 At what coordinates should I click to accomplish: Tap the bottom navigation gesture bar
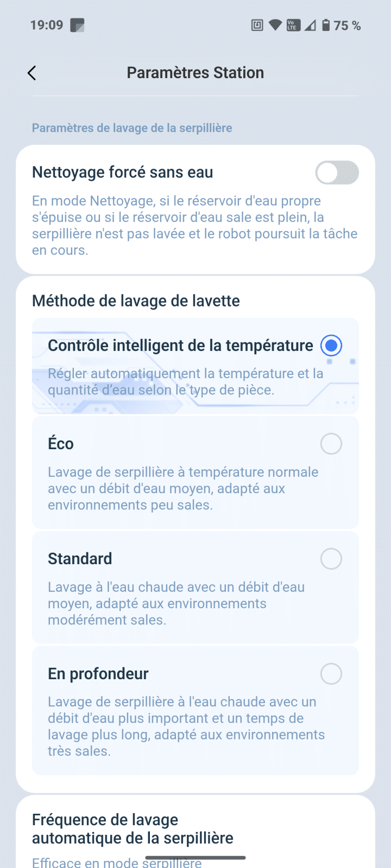(195, 858)
